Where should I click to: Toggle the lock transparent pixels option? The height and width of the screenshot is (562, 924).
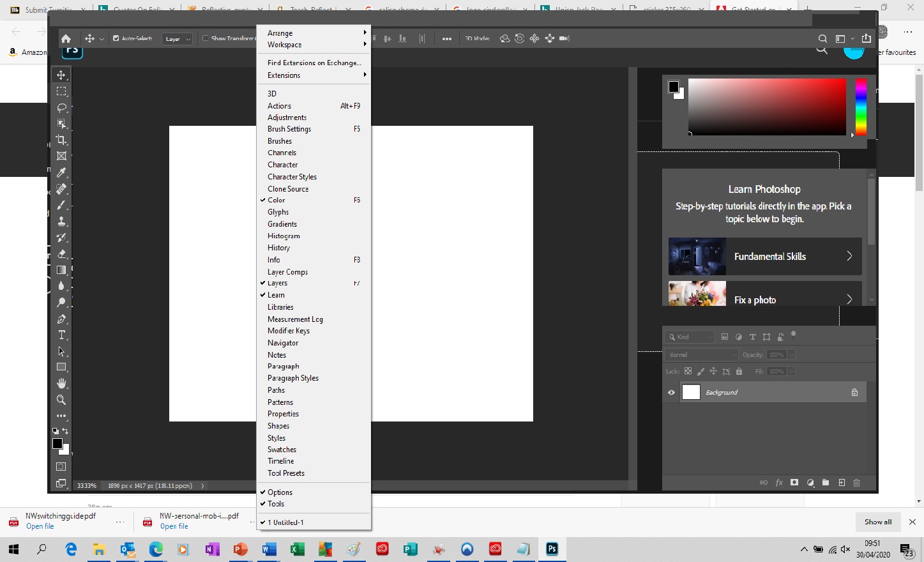click(x=688, y=371)
